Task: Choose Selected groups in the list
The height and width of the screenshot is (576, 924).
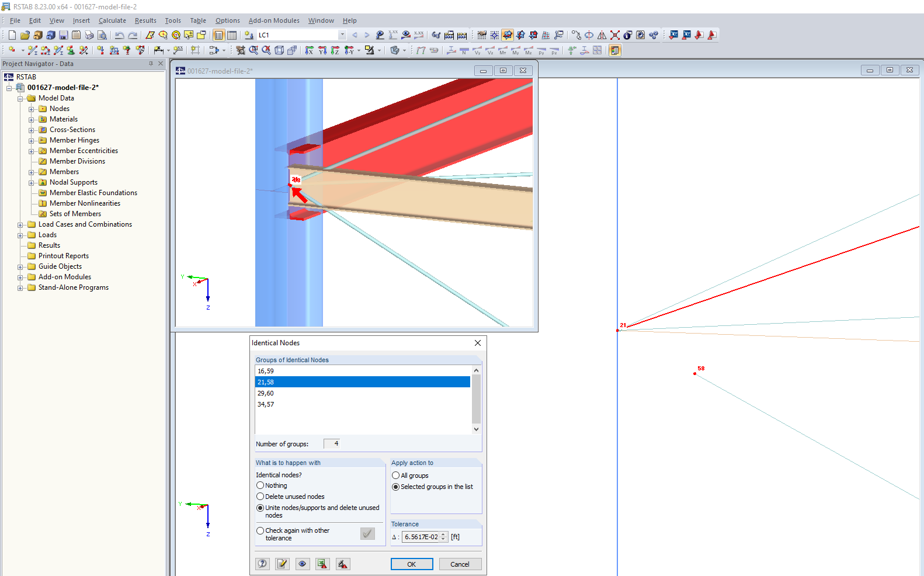Action: [x=396, y=487]
